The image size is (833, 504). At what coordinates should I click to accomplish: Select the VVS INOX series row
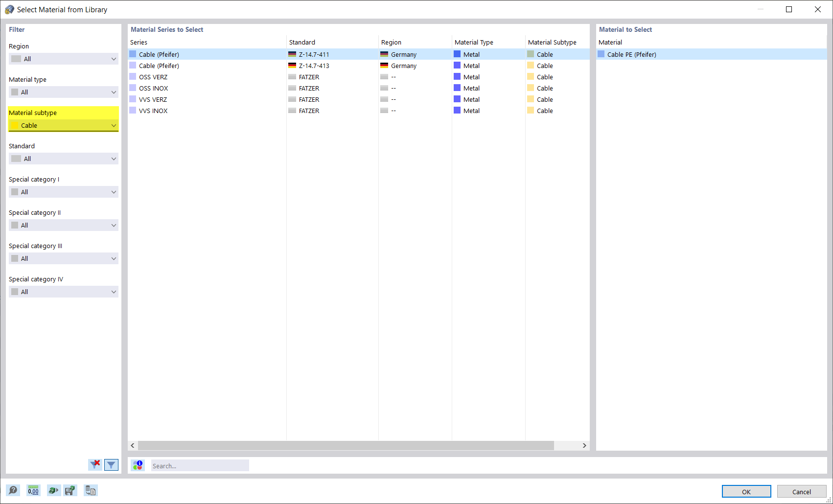(x=359, y=111)
